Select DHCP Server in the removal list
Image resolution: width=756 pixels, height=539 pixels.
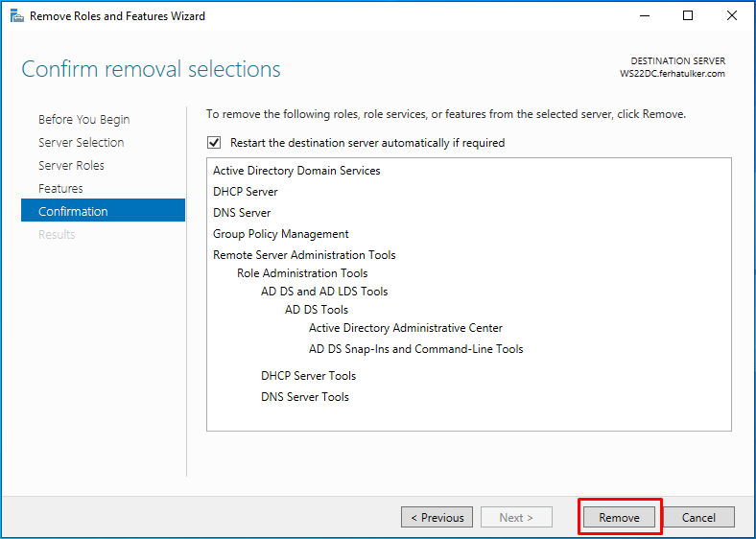tap(246, 192)
